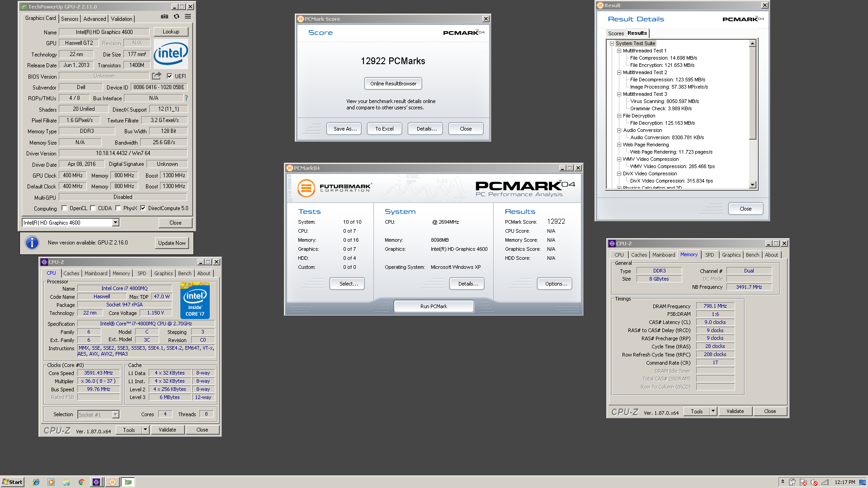Open Google Chrome from taskbar
868x488 pixels.
(81, 482)
